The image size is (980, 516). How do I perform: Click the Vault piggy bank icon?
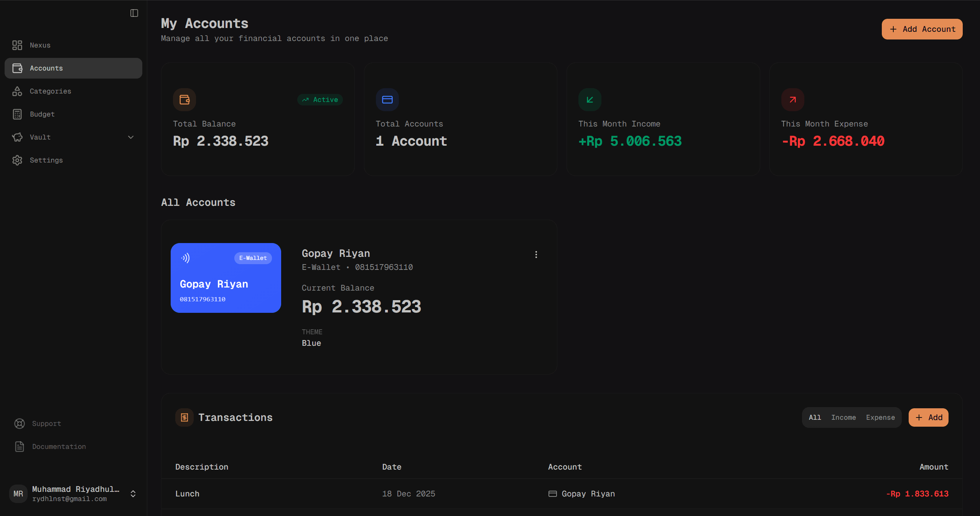click(x=17, y=137)
